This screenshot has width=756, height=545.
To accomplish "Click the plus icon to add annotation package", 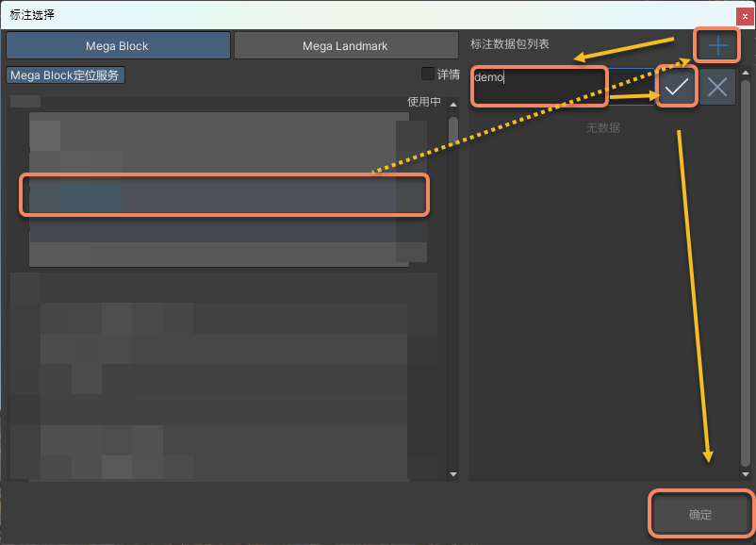I will tap(718, 44).
